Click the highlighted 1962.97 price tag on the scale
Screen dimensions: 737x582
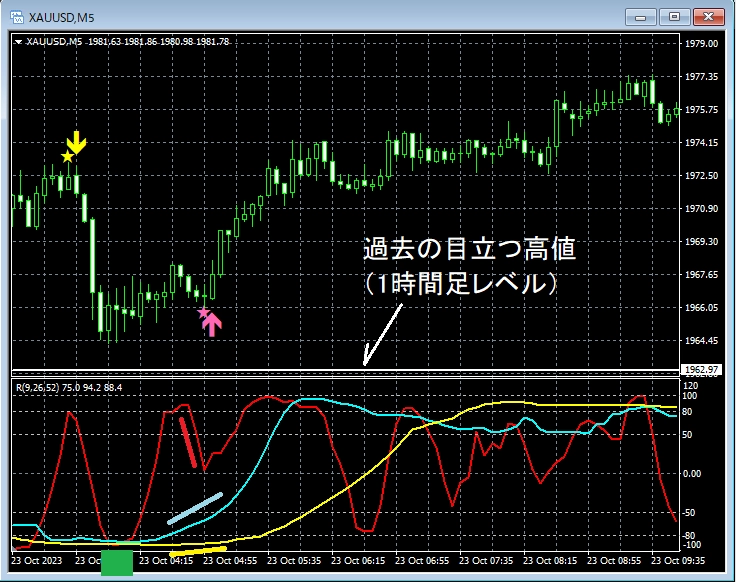[x=700, y=370]
